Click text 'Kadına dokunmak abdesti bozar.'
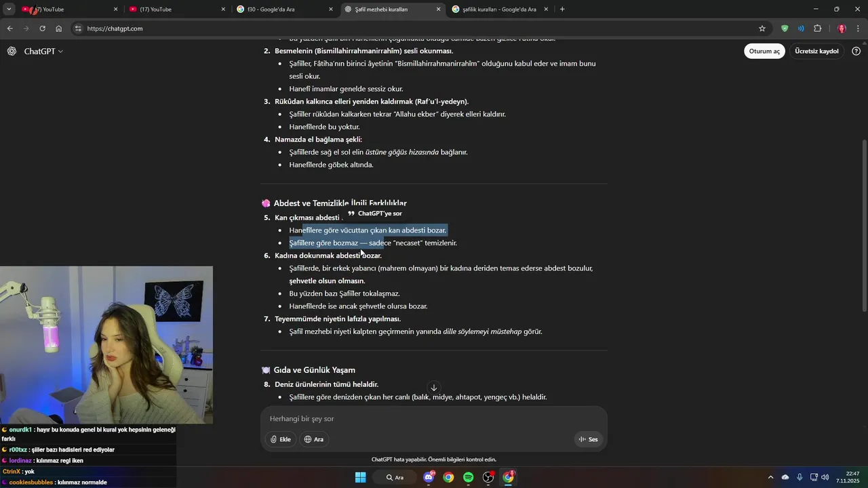The image size is (868, 488). 328,256
